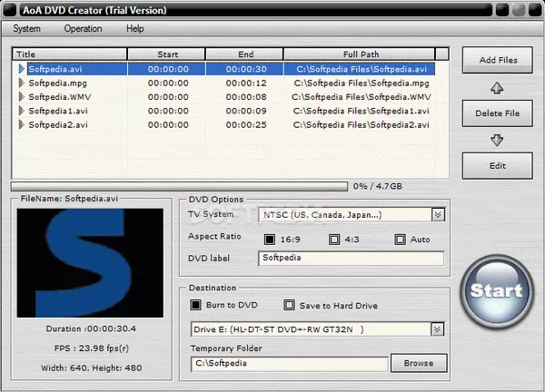Click play triangle icon beside Softpedia.avi
Image resolution: width=545 pixels, height=392 pixels.
22,68
